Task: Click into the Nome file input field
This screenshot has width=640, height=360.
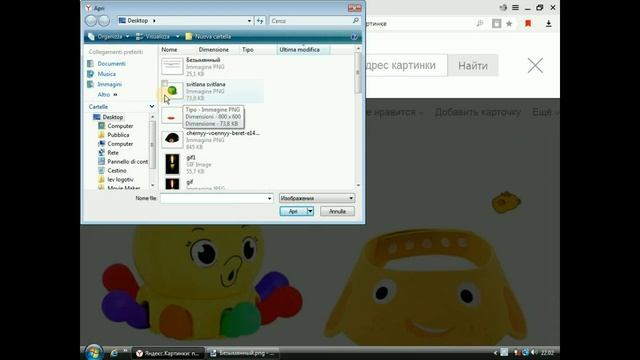Action: (213, 198)
